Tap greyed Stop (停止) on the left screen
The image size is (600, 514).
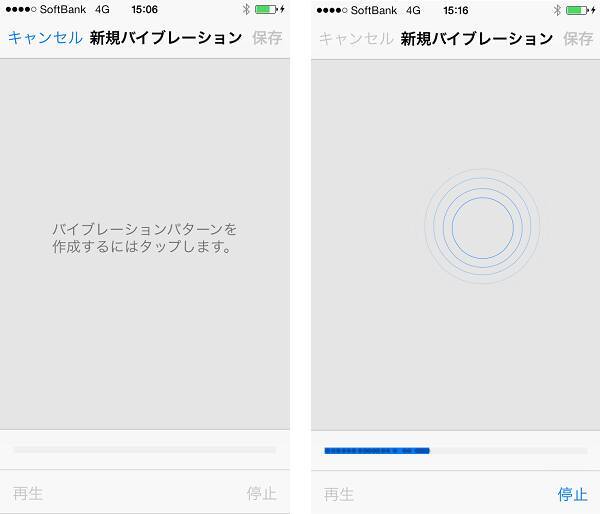click(262, 493)
